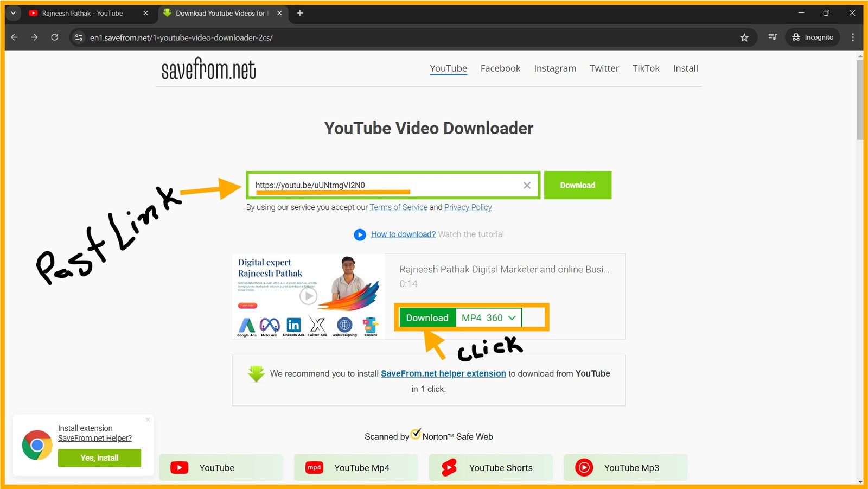Click the red circle icon in YouTube Mp3 tile
Viewport: 868px width, 489px height.
[x=584, y=467]
